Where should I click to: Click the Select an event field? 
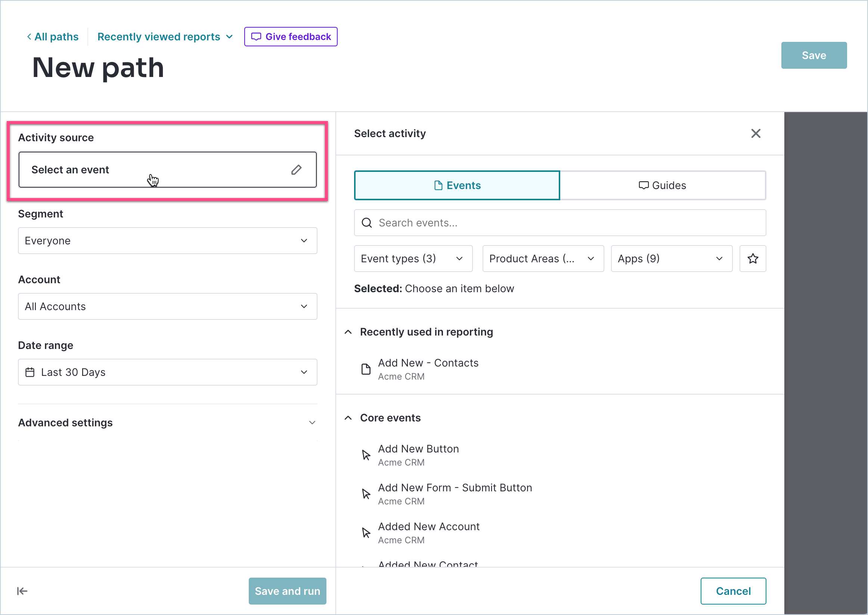coord(168,170)
